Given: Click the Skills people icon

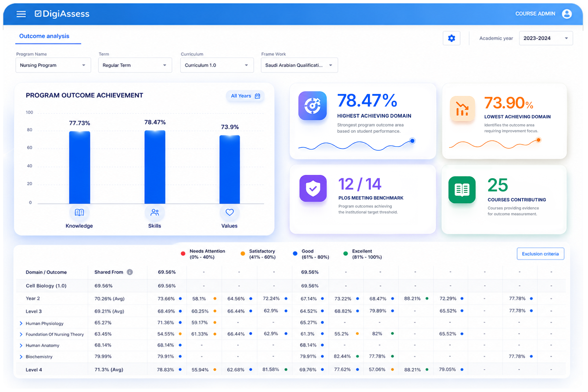Looking at the screenshot, I should (155, 212).
